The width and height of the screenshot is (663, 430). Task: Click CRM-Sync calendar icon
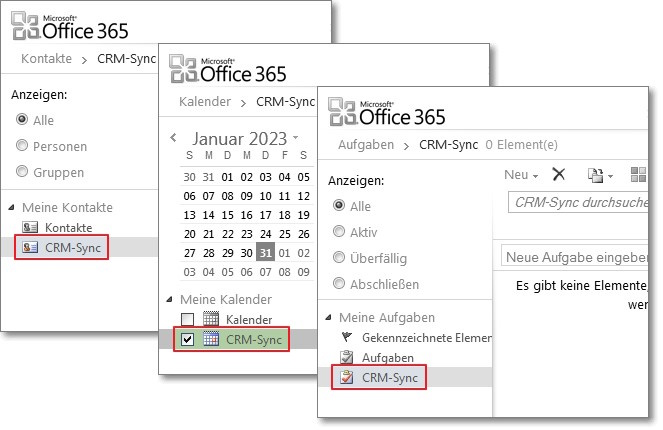[211, 339]
